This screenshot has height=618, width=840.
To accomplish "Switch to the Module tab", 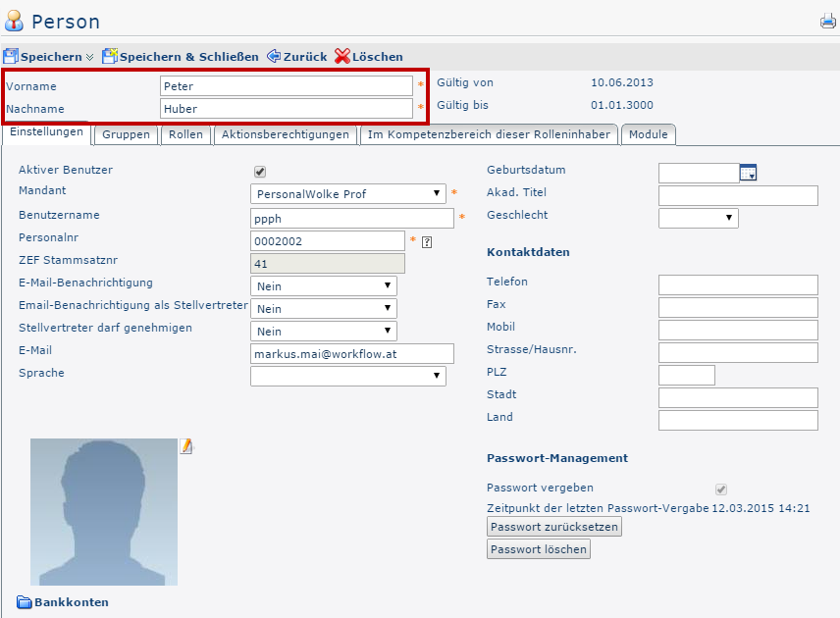I will 649,134.
